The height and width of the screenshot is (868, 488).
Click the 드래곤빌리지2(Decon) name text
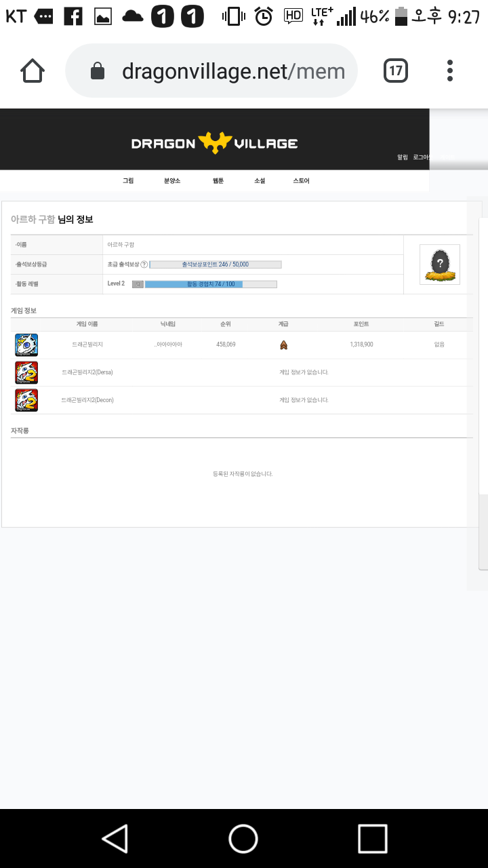(87, 400)
